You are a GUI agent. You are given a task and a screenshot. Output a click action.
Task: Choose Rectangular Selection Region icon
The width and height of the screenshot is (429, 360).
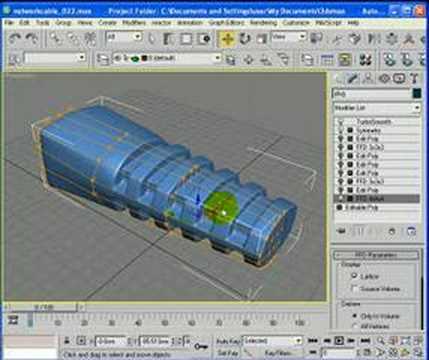(x=186, y=39)
